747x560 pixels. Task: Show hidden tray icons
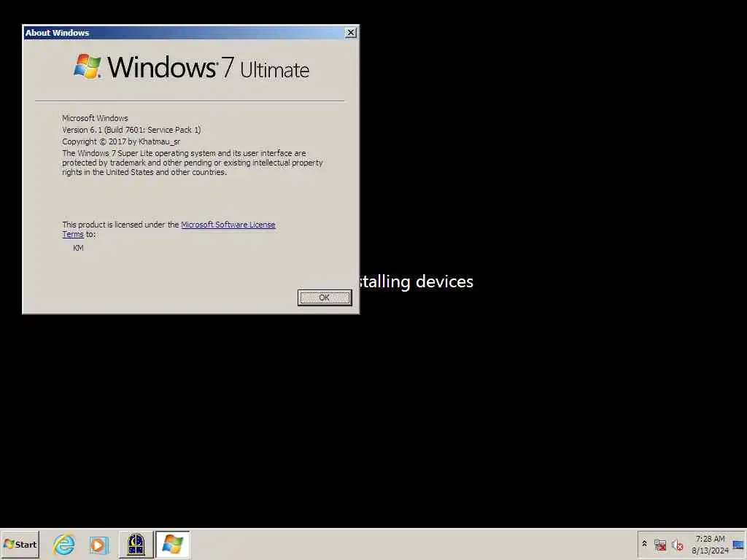tap(645, 544)
